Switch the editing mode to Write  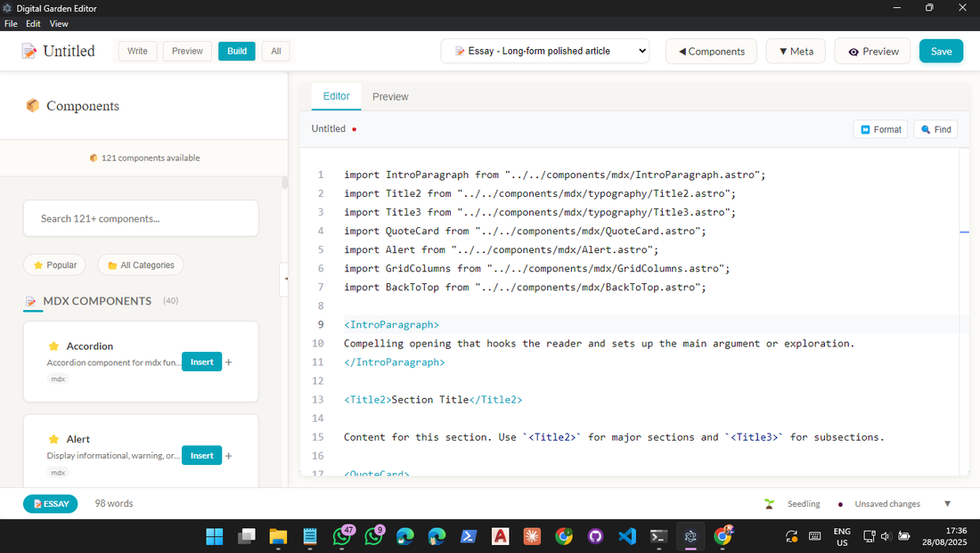(x=136, y=51)
